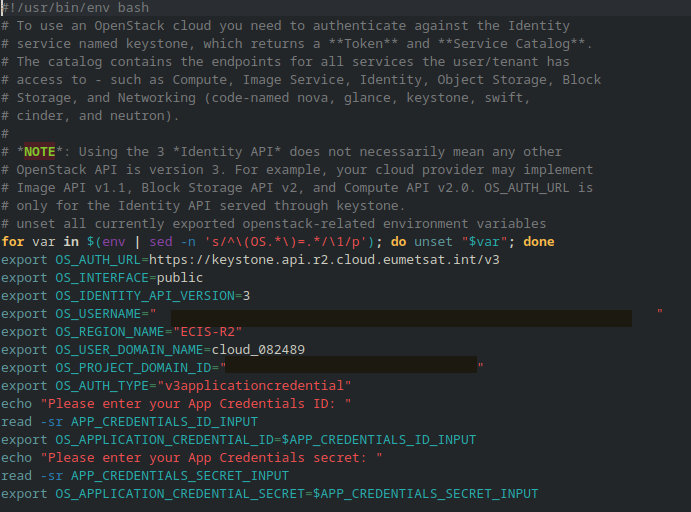Click the comment '# unset all currently exported'
The image size is (691, 512).
click(x=274, y=224)
